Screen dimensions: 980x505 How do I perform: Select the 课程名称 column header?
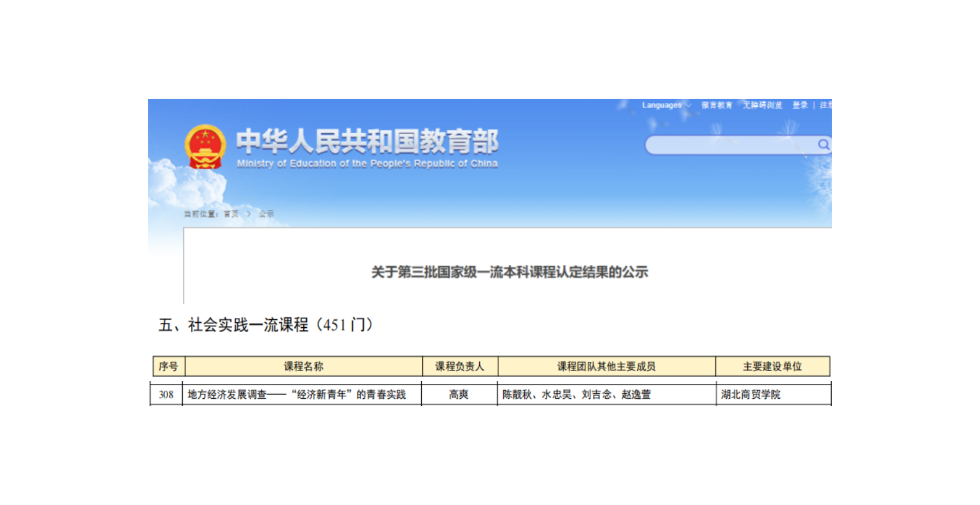[x=303, y=367]
